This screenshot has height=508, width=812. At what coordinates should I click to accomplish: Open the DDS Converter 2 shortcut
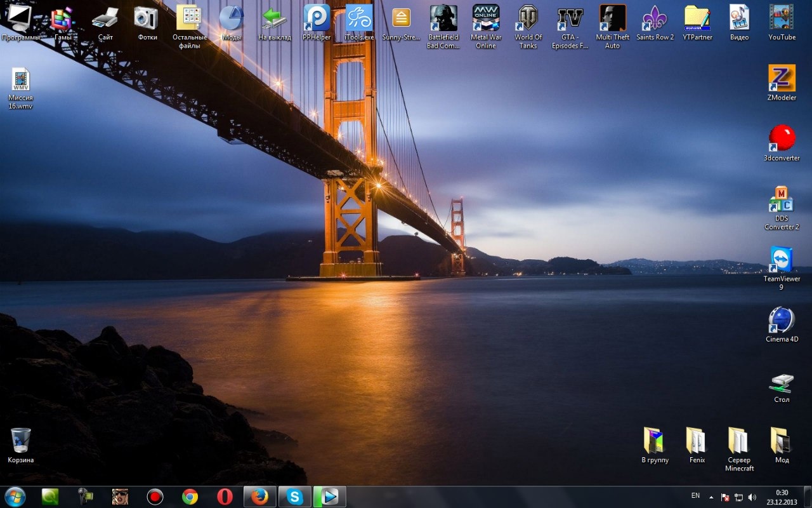pyautogui.click(x=782, y=199)
